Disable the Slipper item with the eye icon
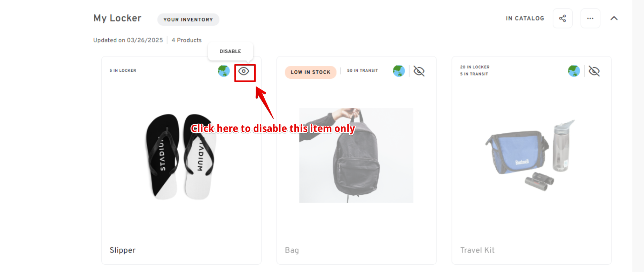The height and width of the screenshot is (272, 644). (x=244, y=71)
